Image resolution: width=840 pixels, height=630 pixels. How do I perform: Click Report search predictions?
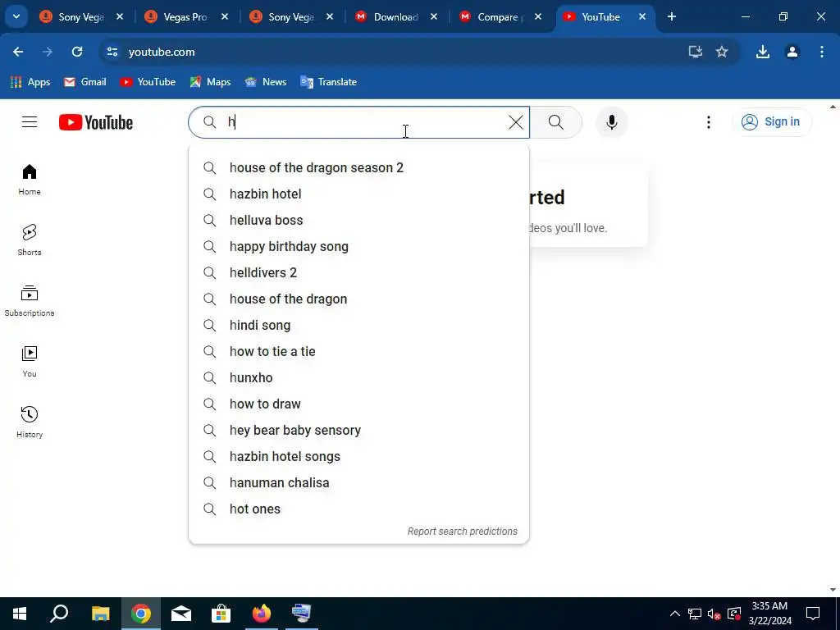coord(463,532)
